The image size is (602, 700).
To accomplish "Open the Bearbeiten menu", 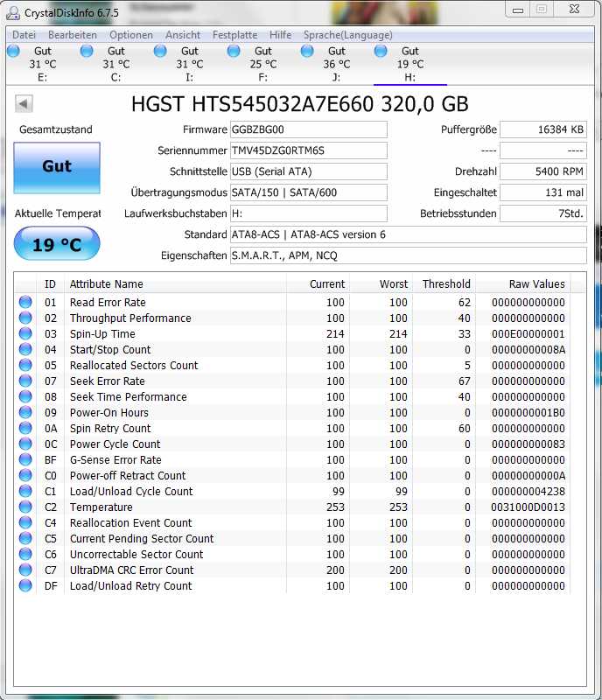I will point(73,35).
